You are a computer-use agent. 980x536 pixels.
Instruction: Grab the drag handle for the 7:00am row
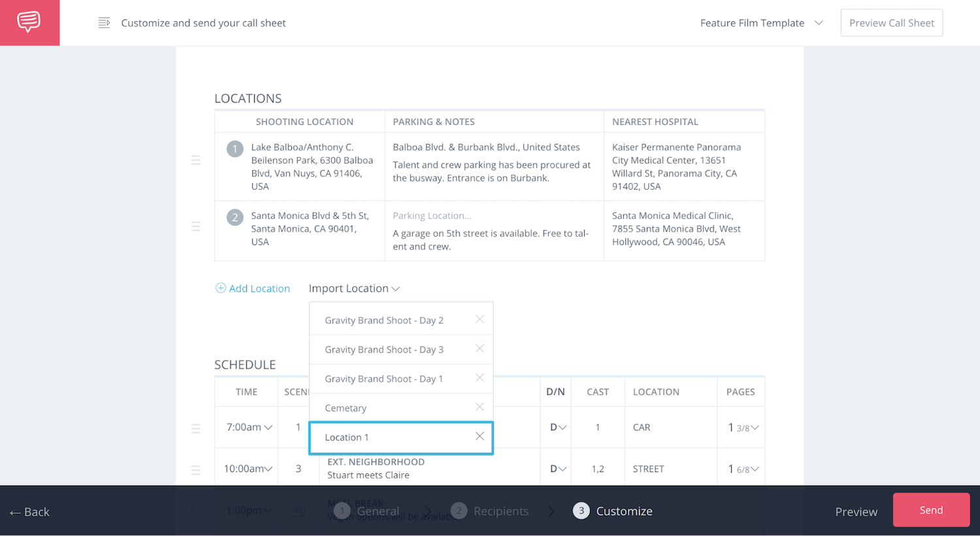click(x=196, y=429)
